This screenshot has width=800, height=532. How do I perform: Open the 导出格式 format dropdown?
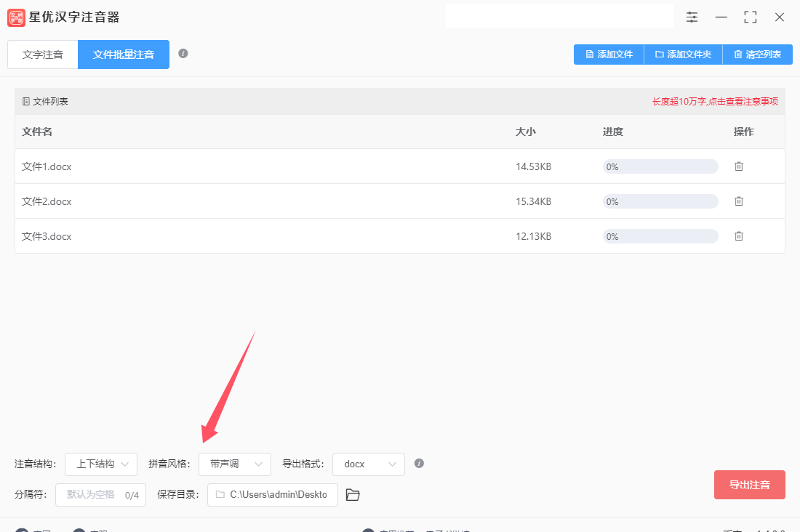[x=368, y=464]
